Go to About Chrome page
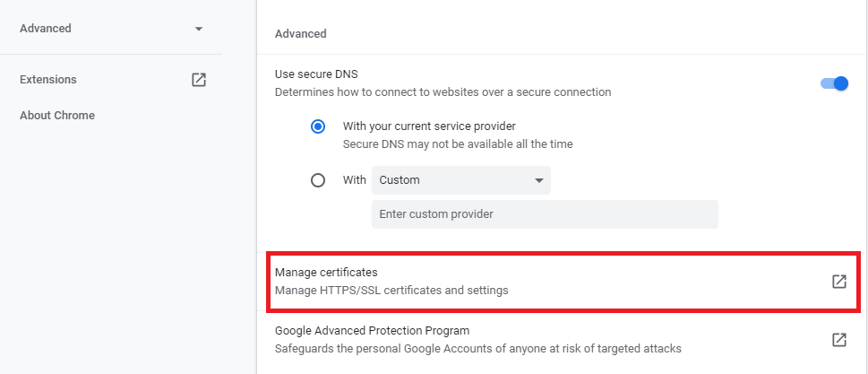This screenshot has height=374, width=868. 57,116
